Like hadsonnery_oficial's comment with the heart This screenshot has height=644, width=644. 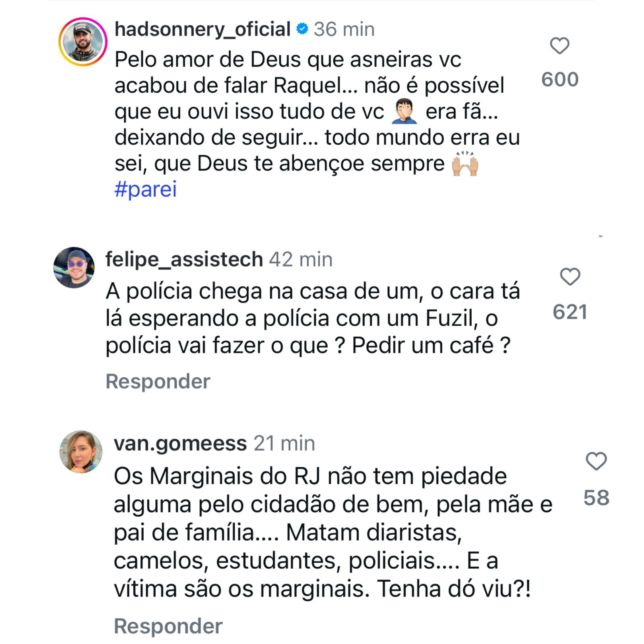click(x=559, y=46)
